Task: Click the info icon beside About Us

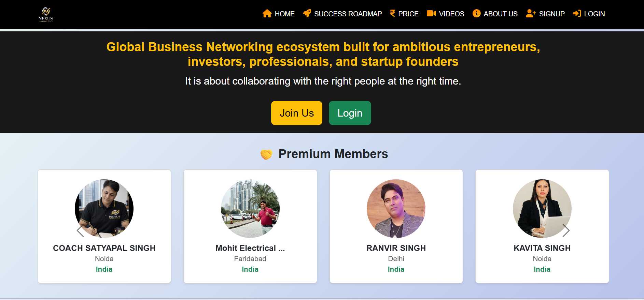Action: click(x=476, y=13)
